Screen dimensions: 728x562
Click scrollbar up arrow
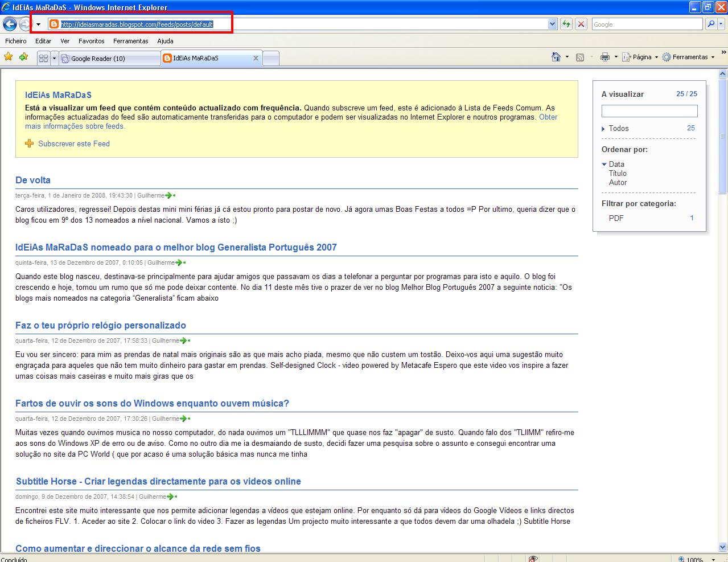(723, 73)
